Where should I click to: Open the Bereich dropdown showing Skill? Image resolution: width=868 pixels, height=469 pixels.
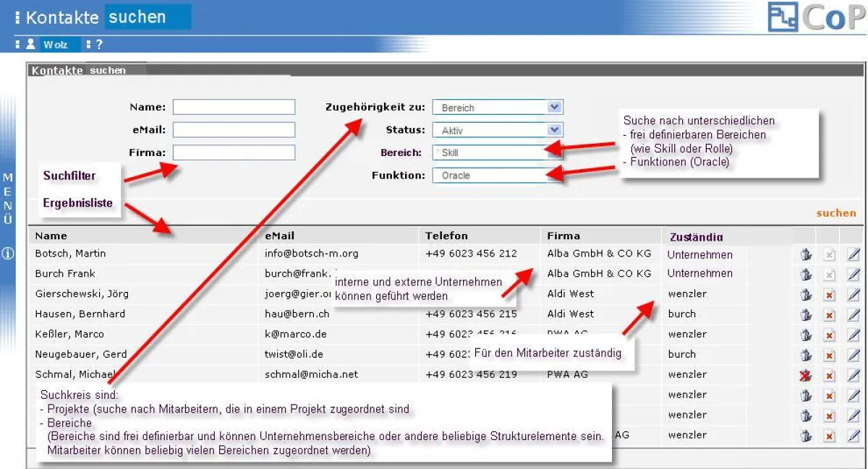554,152
